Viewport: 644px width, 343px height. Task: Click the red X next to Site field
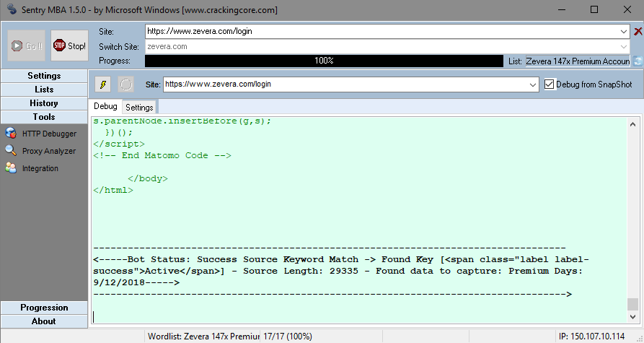(x=638, y=31)
